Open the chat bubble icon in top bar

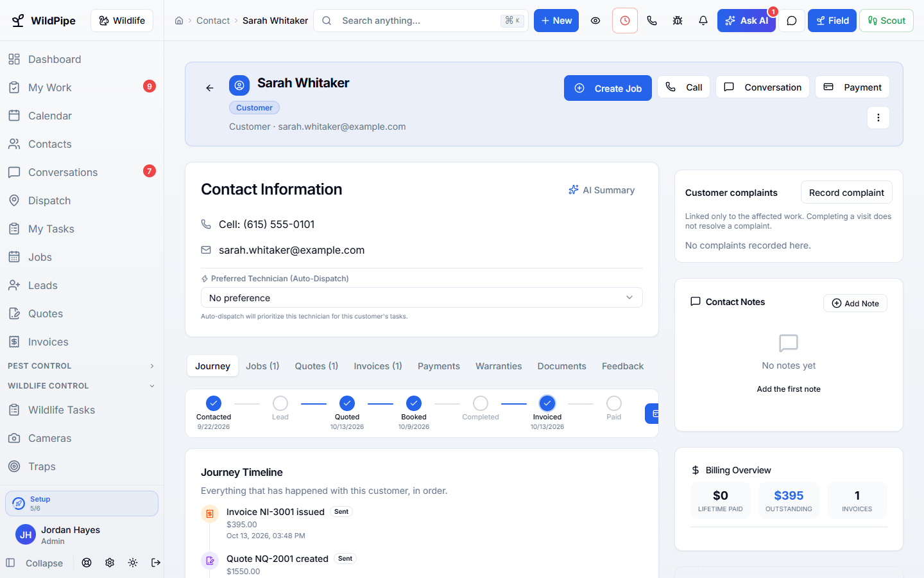(792, 21)
